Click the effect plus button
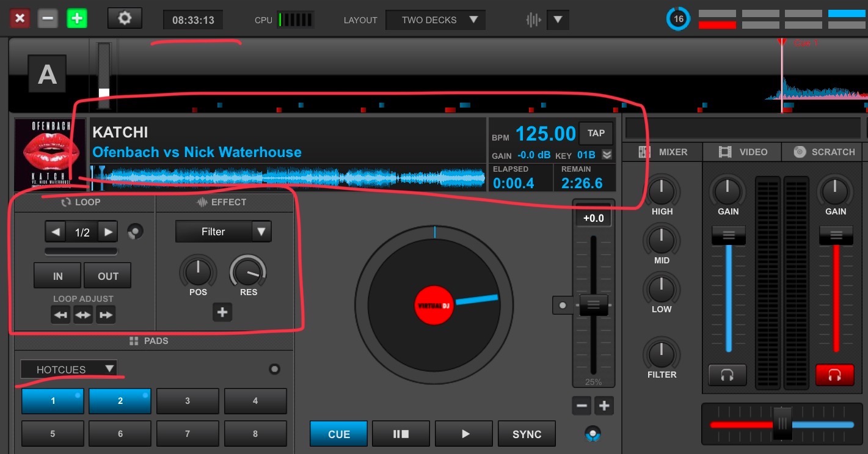The width and height of the screenshot is (868, 454). [x=222, y=312]
